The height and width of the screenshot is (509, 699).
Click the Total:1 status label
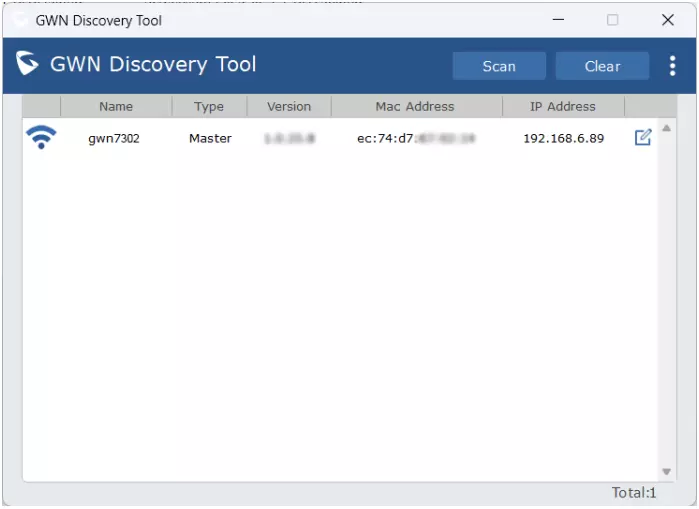coord(634,493)
